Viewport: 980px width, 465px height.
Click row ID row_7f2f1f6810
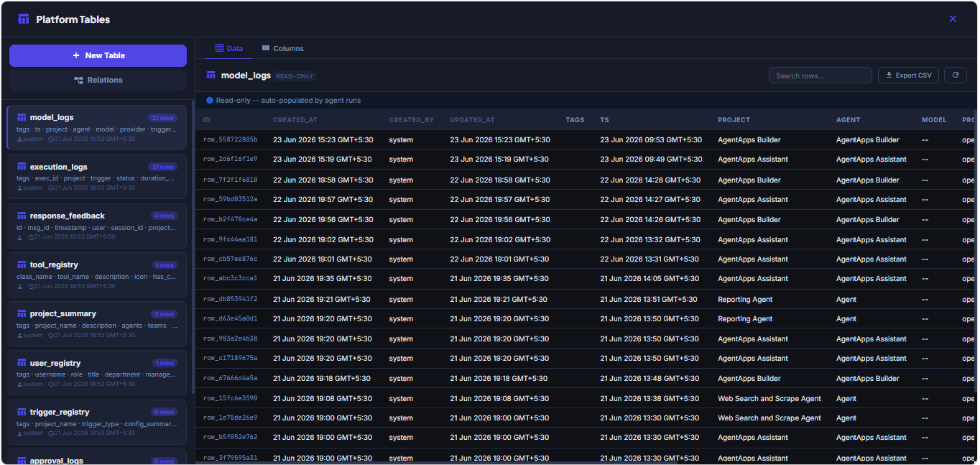(x=230, y=180)
